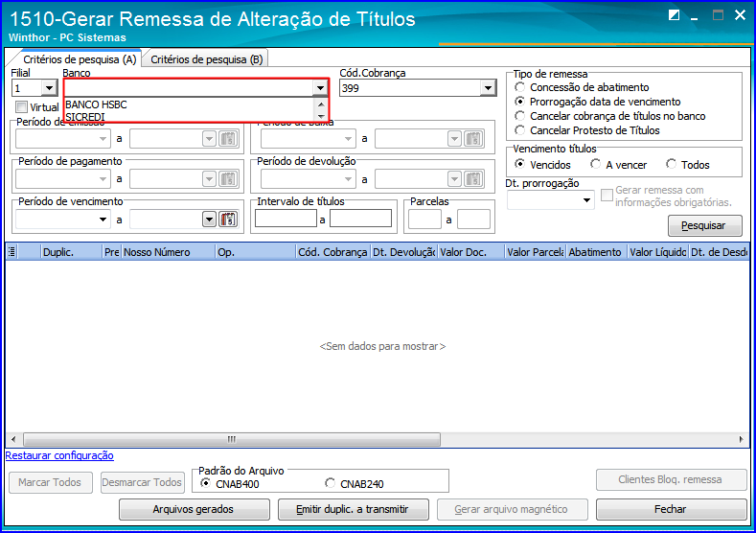Click the Pesquisar button
Screen dimensions: 756x533
[x=704, y=225]
